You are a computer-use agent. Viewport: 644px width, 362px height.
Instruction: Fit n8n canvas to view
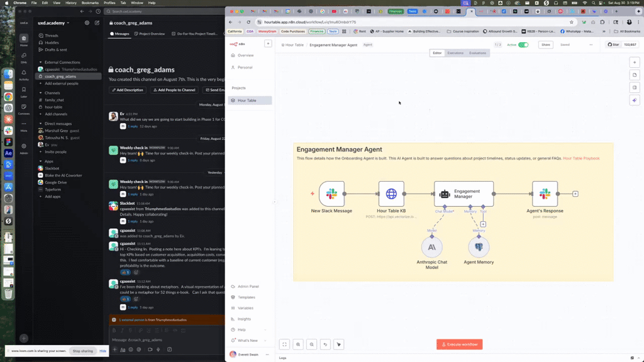point(285,344)
